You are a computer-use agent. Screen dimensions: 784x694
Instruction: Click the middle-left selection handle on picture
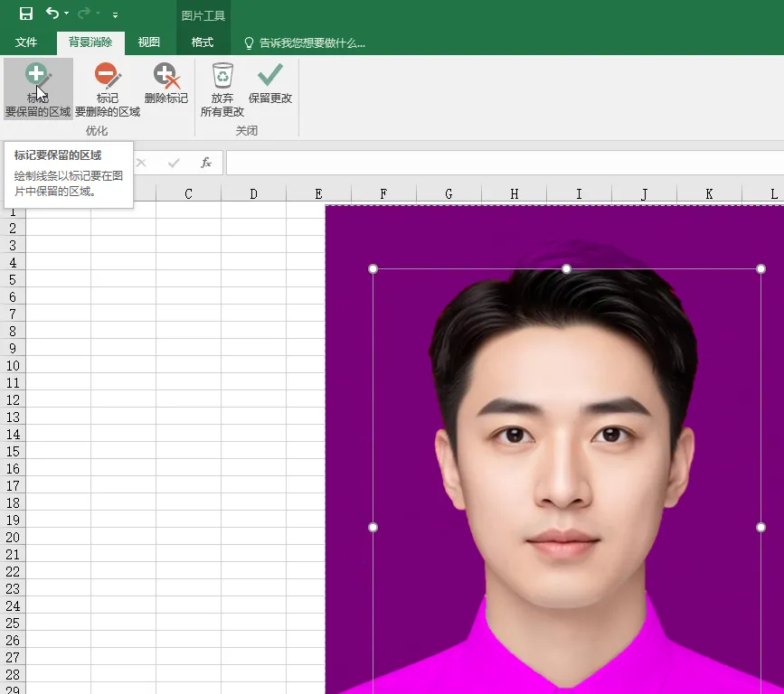coord(373,527)
